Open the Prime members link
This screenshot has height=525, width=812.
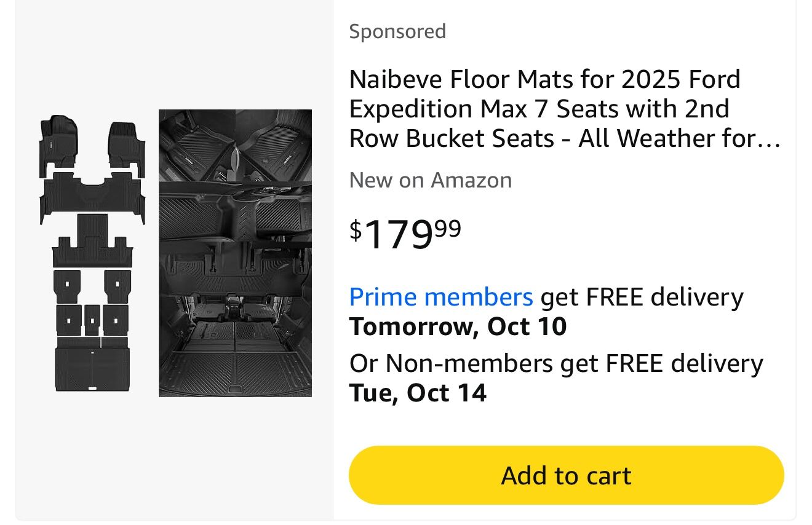coord(440,297)
